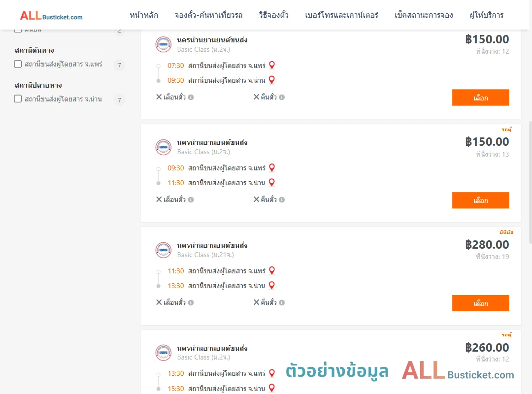Go to จองตั๋ว-ค้นหาเที่ยวรถ page

click(208, 15)
